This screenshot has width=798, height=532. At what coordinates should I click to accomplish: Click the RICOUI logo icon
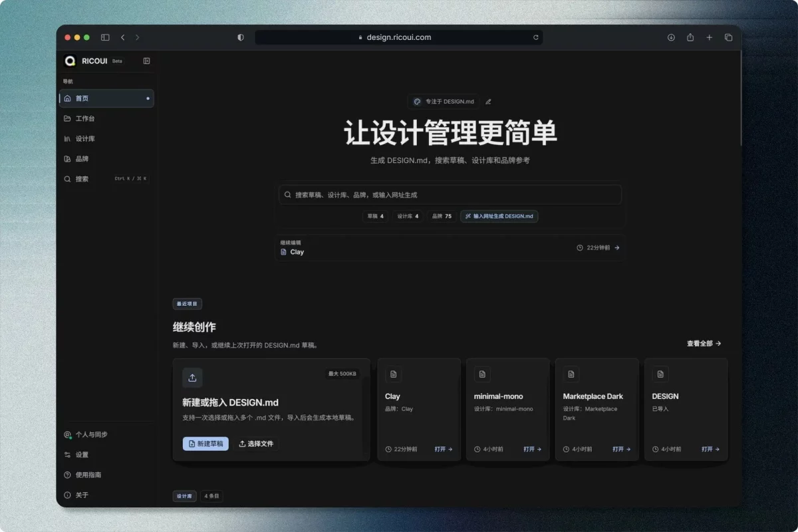70,61
